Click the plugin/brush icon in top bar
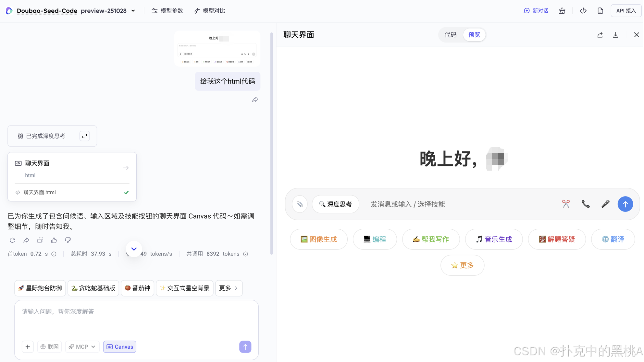This screenshot has width=644, height=362. pos(562,10)
